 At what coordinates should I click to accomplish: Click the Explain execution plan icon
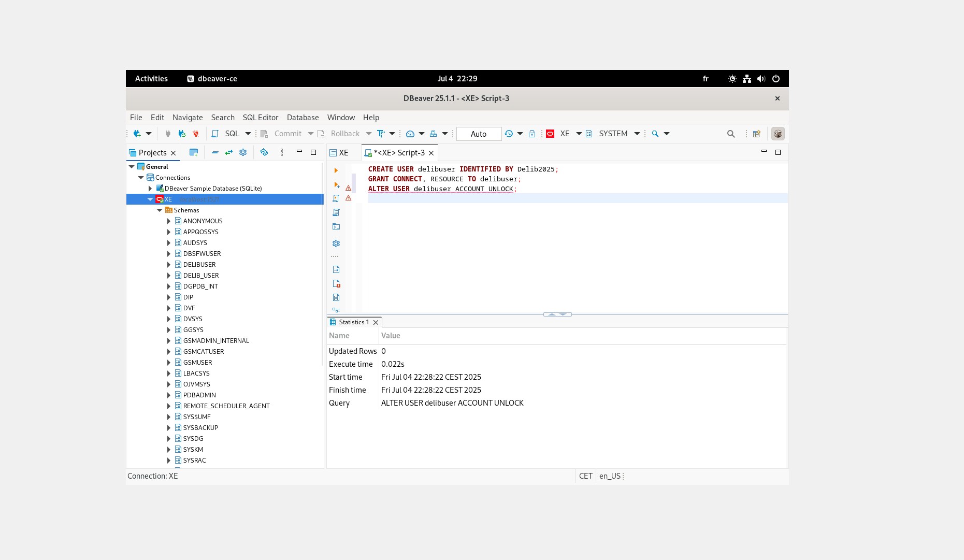point(336,212)
